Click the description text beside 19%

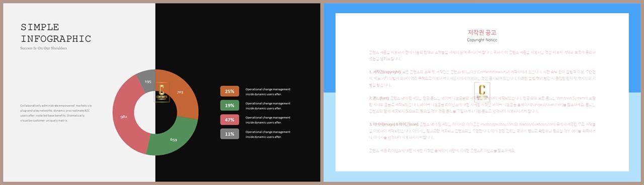[x=268, y=105]
